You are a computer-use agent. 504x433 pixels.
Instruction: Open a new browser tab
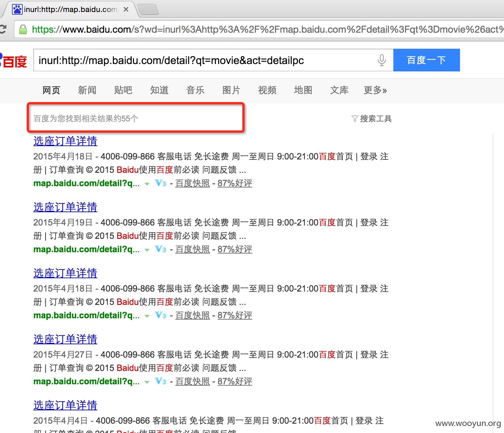(x=148, y=10)
